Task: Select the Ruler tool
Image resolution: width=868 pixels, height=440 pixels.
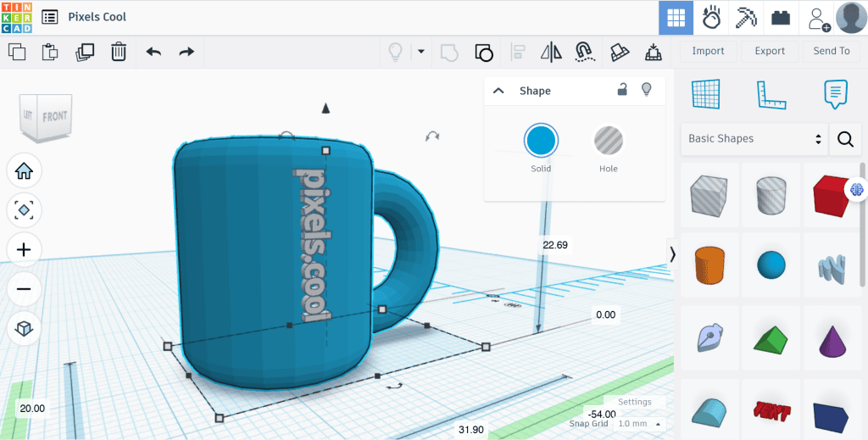Action: tap(771, 95)
